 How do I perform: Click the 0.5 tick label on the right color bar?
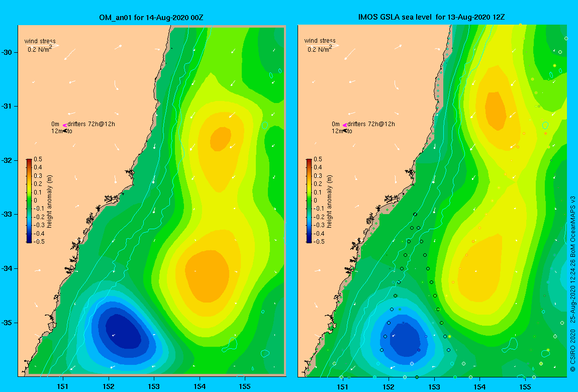click(x=318, y=159)
